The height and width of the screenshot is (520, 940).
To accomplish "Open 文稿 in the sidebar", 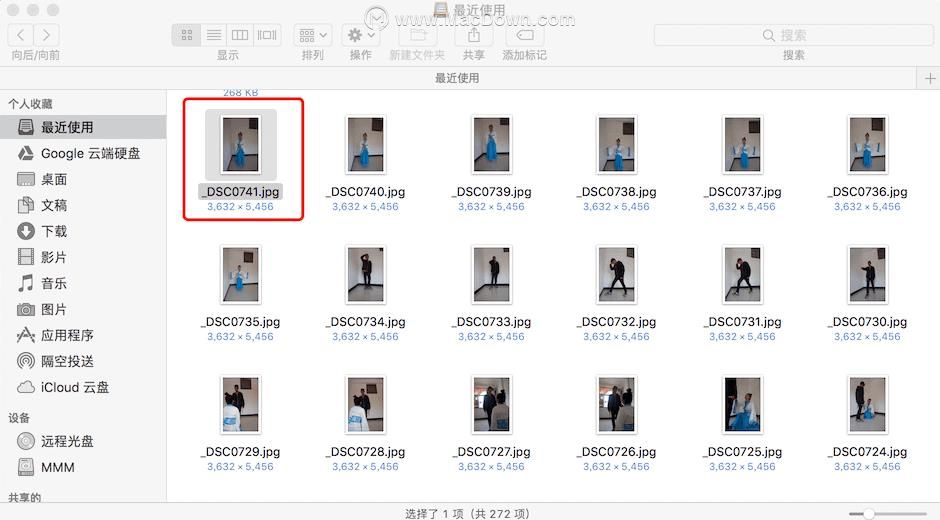I will tap(83, 205).
